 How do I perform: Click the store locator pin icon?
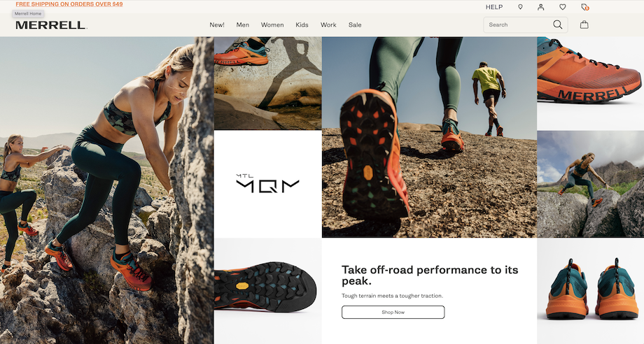click(520, 7)
